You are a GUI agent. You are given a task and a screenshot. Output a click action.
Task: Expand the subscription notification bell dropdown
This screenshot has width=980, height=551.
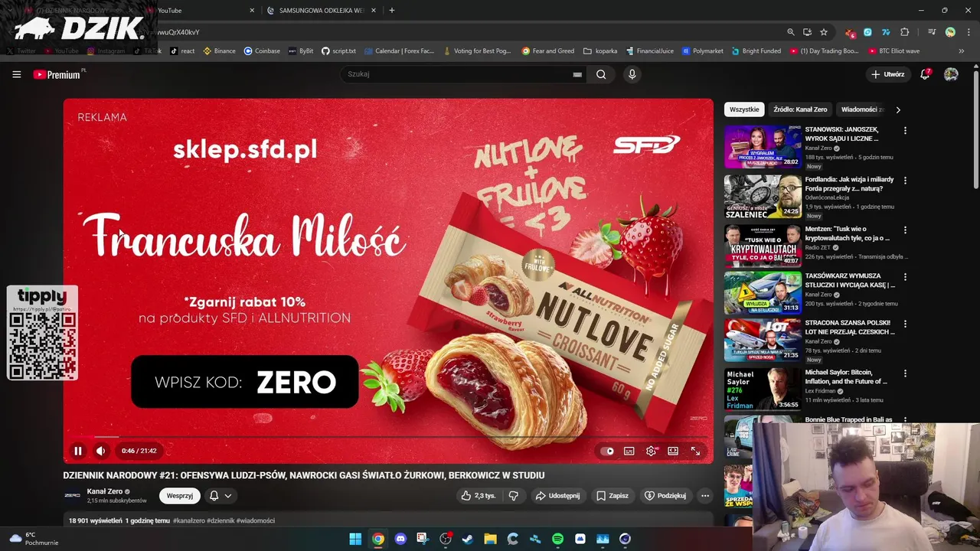220,496
